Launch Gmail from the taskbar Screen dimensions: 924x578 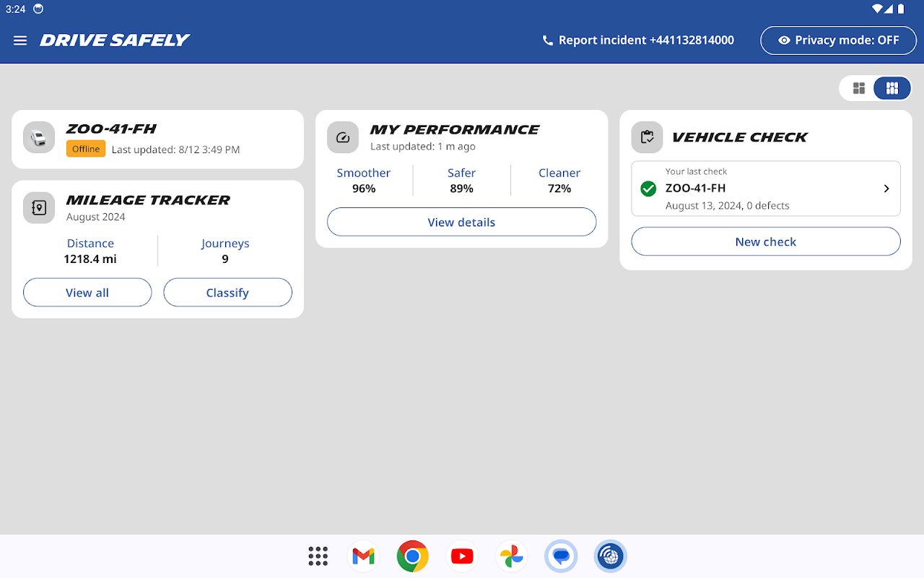pos(364,556)
